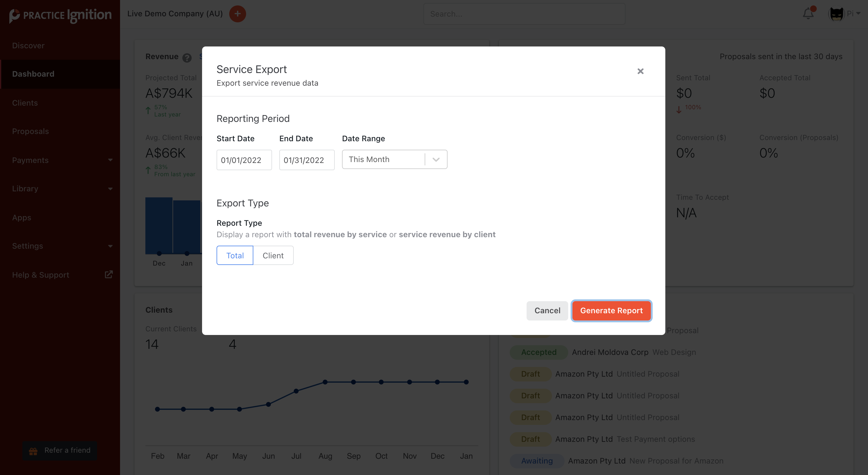Screen dimensions: 868x475
Task: Open the Date Range This Month dropdown
Action: pyautogui.click(x=394, y=159)
